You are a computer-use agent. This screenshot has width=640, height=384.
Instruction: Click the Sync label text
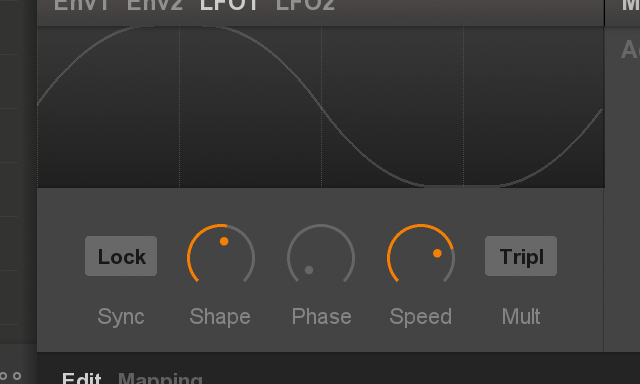[121, 317]
